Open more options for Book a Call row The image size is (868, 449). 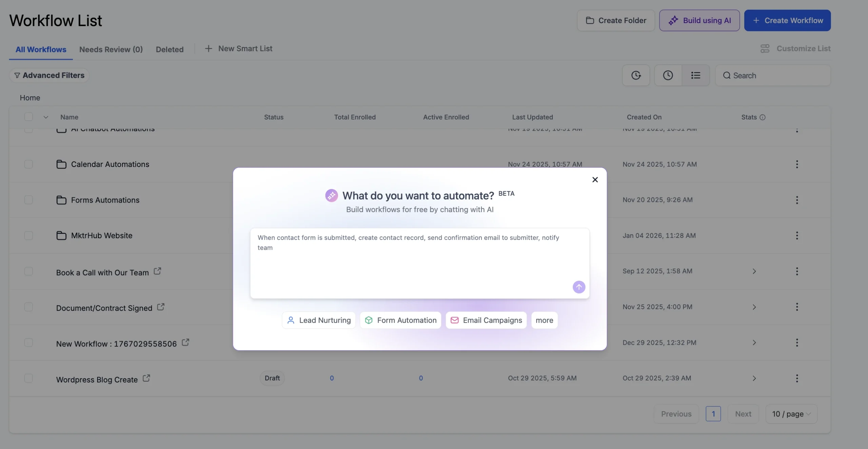[797, 271]
